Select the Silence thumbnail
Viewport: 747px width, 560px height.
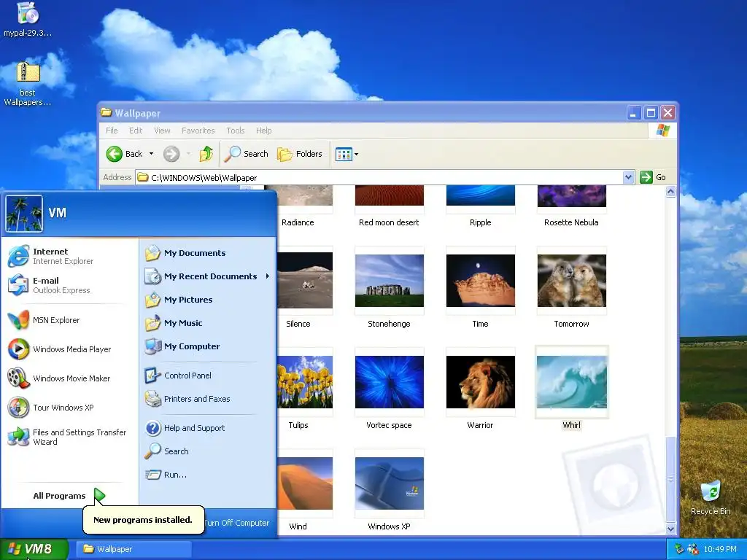click(305, 281)
